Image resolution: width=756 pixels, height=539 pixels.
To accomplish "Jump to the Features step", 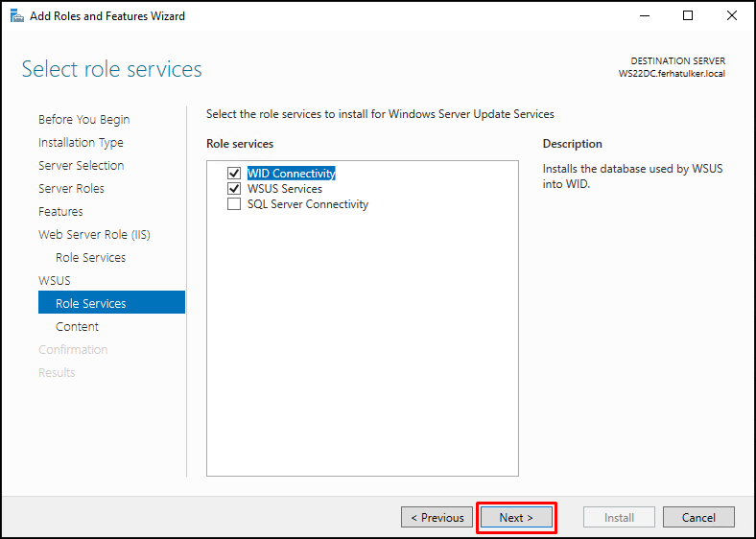I will [x=60, y=212].
